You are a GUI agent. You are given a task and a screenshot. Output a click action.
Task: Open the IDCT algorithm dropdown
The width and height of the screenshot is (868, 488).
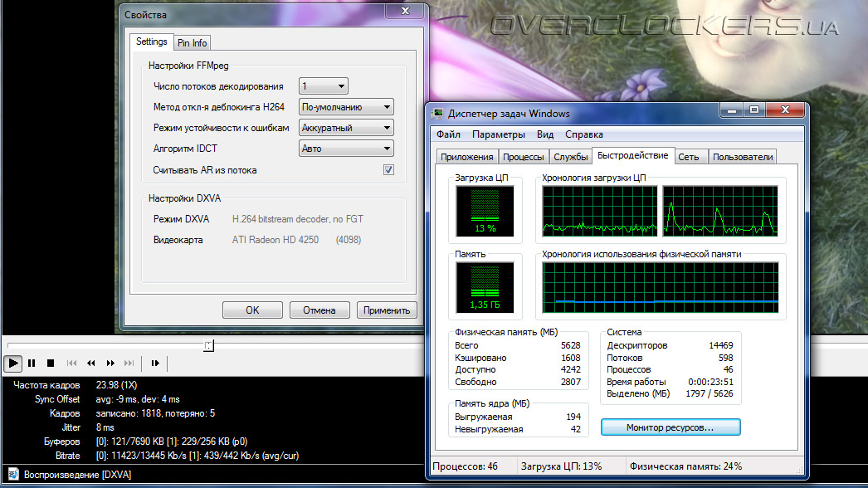[346, 149]
